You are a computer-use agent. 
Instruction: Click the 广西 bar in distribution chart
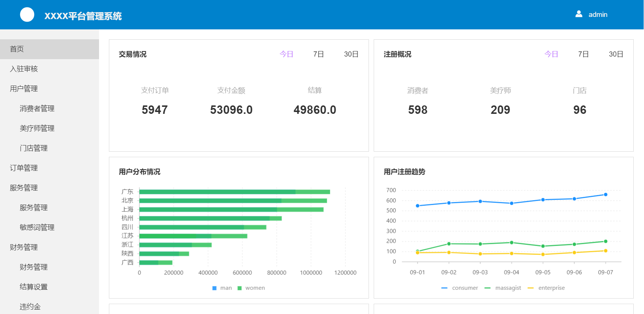[156, 262]
